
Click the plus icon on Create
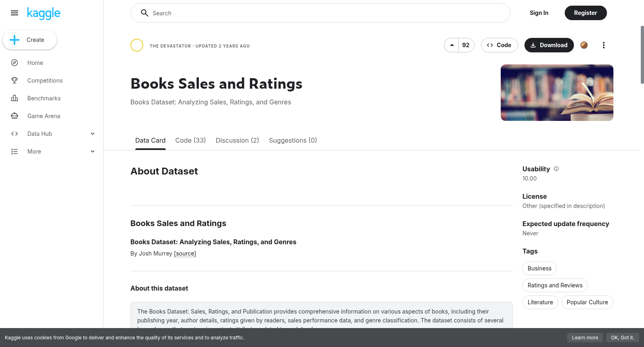[x=14, y=40]
